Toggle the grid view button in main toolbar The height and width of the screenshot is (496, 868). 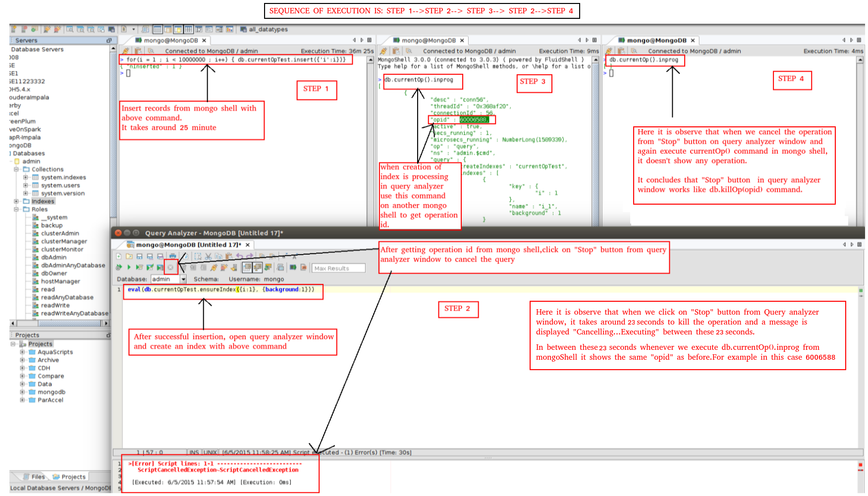pos(188,29)
